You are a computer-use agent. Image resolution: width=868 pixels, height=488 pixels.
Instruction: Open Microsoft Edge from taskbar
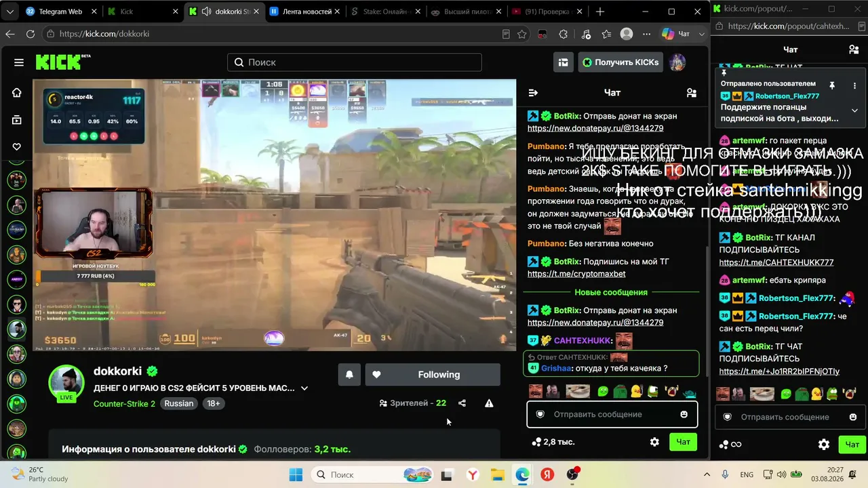(521, 475)
